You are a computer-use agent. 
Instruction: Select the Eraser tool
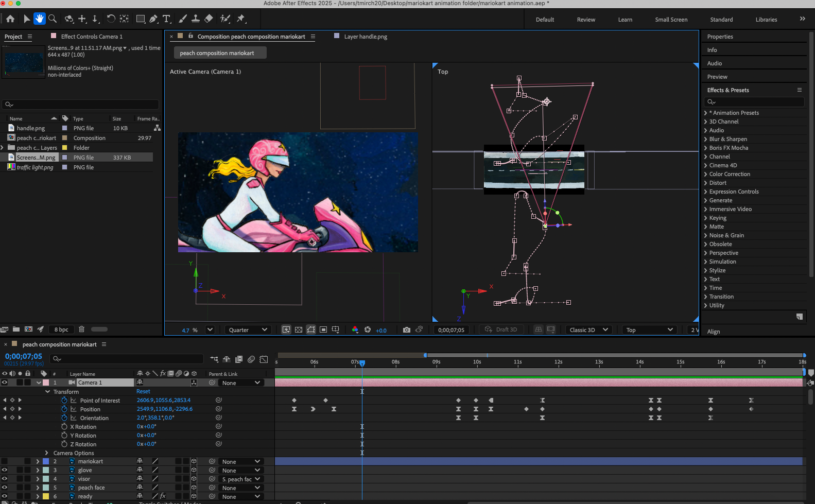[209, 19]
